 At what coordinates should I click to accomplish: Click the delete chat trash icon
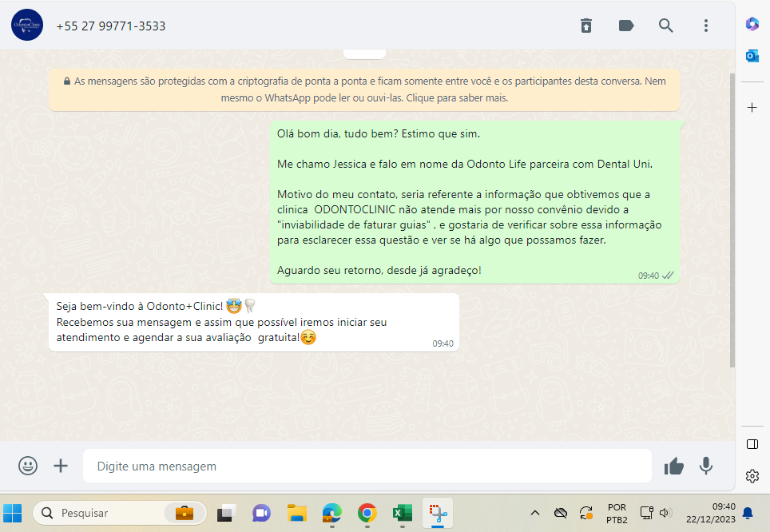585,26
